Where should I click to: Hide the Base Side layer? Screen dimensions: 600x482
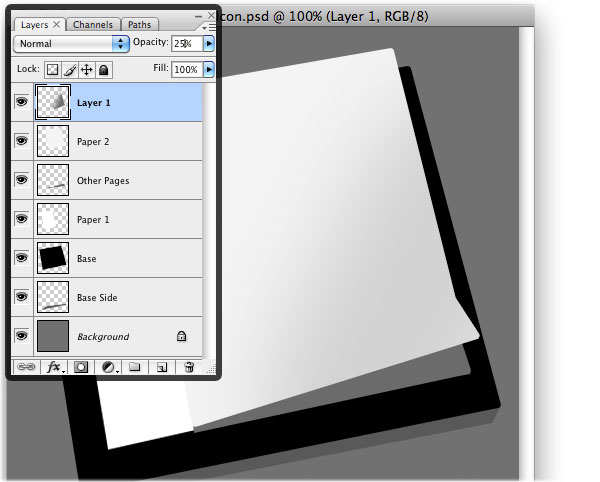coord(22,297)
